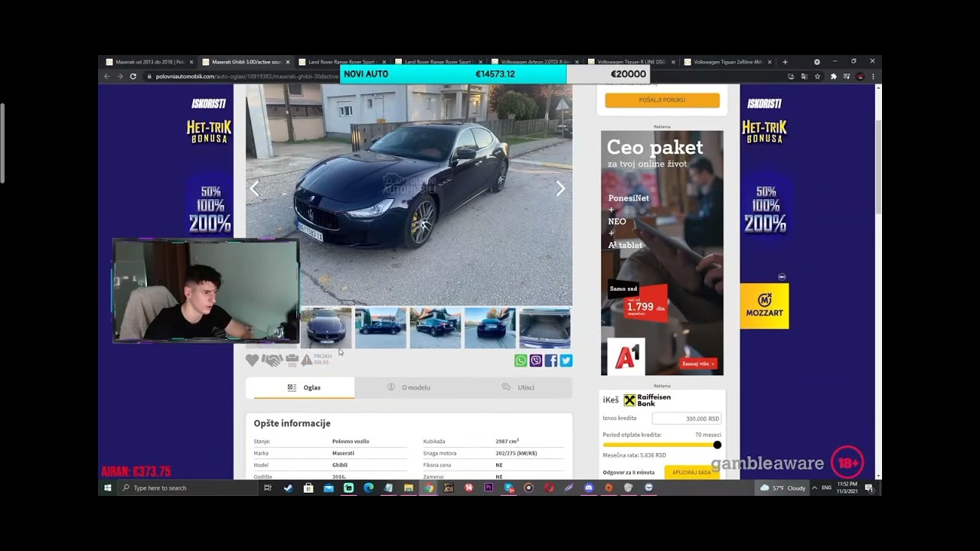Image resolution: width=980 pixels, height=551 pixels.
Task: Open Premiere Pro from the taskbar
Action: point(488,487)
